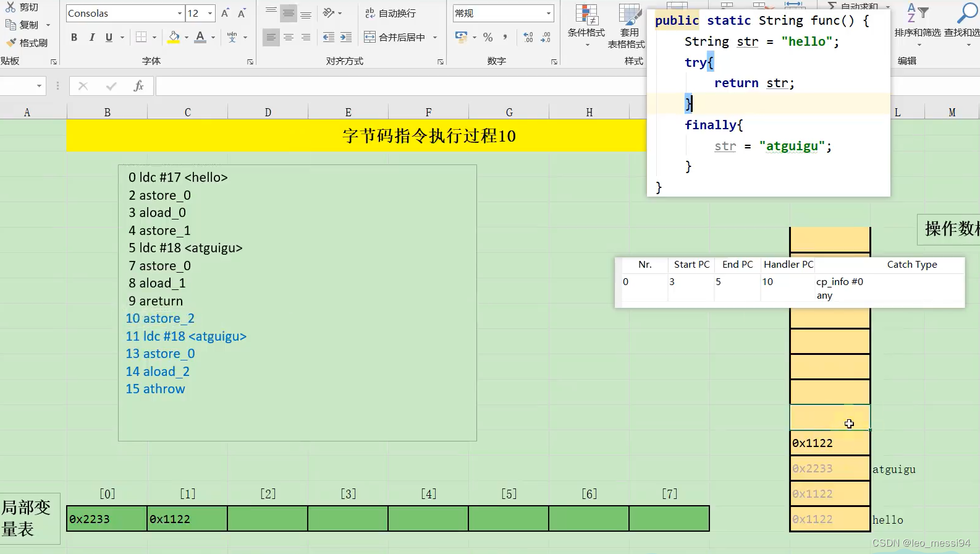
Task: Click bytecode line '10 astore_2'
Action: click(160, 318)
